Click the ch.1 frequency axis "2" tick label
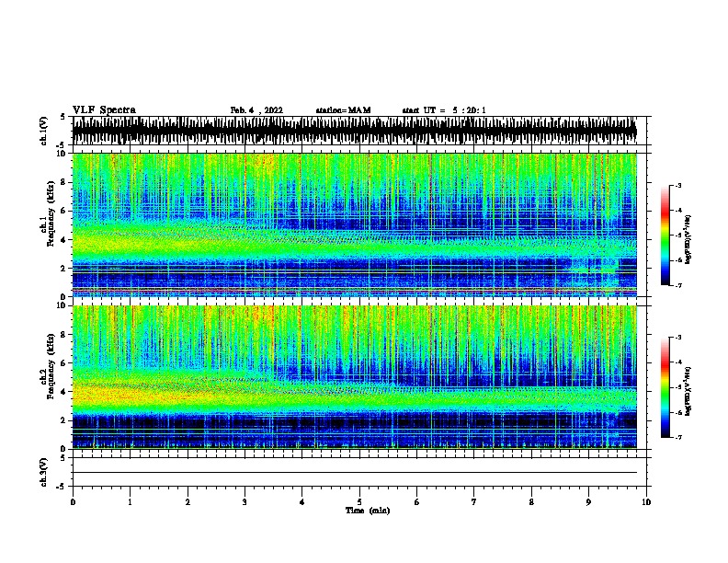Screen dimensions: 728x563 point(63,269)
